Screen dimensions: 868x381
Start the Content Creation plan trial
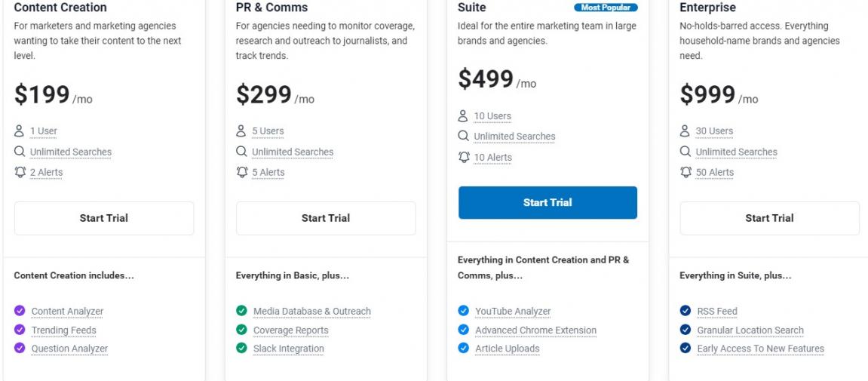point(104,218)
